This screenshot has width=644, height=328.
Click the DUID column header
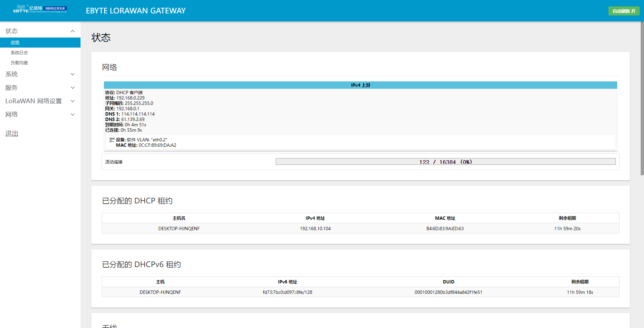coord(448,282)
